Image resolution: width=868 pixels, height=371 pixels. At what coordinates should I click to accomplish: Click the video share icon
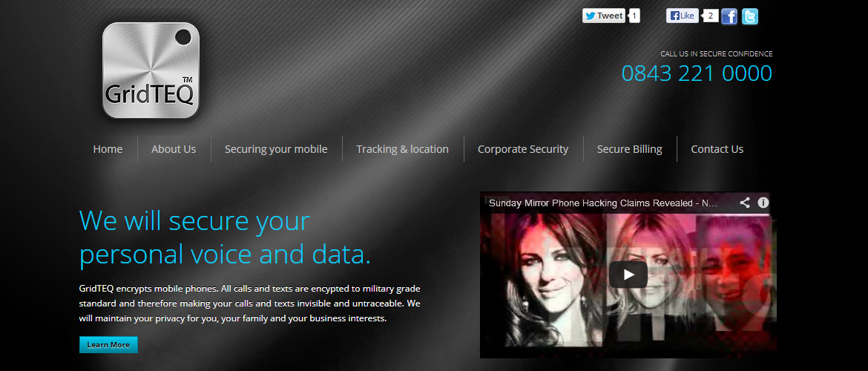[x=745, y=203]
